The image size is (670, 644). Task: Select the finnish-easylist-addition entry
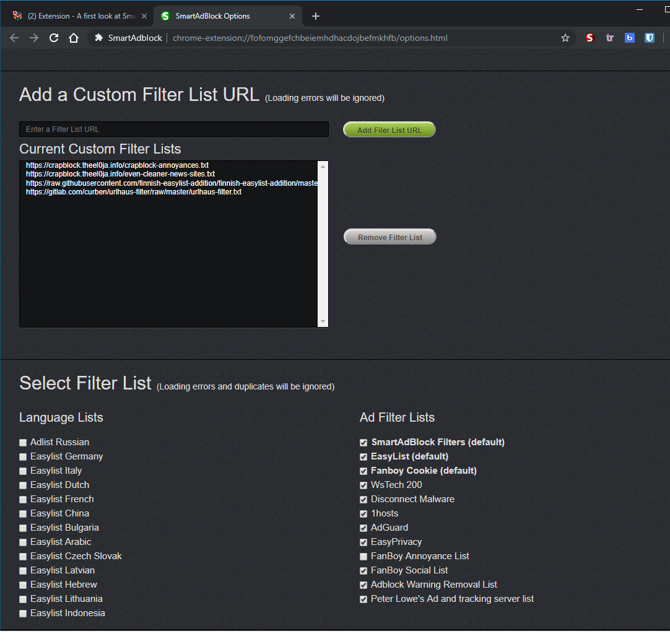pos(172,183)
